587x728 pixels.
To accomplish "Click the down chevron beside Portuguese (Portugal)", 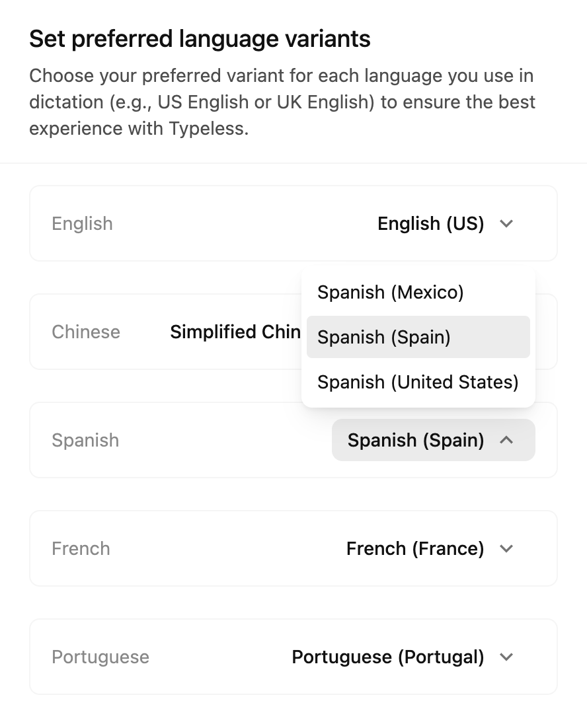I will [507, 657].
